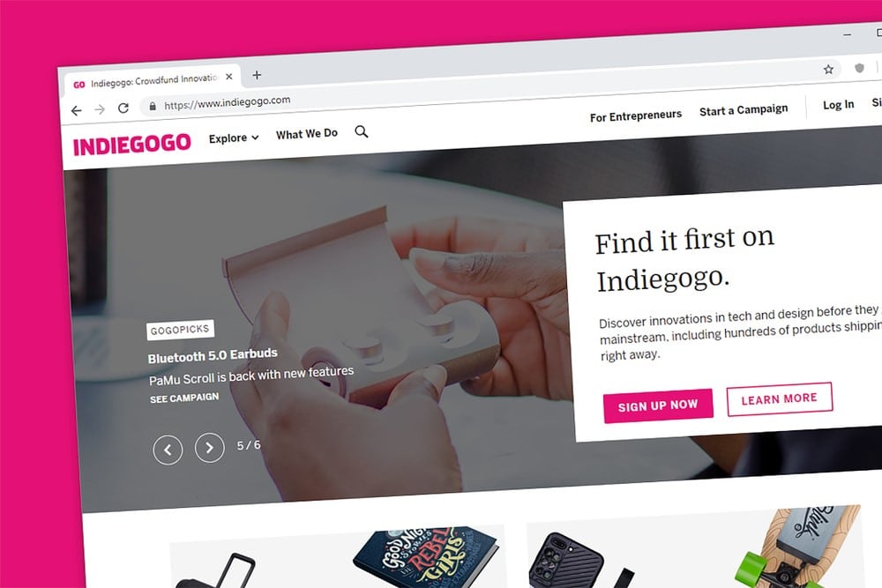The height and width of the screenshot is (588, 882).
Task: Click the browser back arrow
Action: (77, 110)
